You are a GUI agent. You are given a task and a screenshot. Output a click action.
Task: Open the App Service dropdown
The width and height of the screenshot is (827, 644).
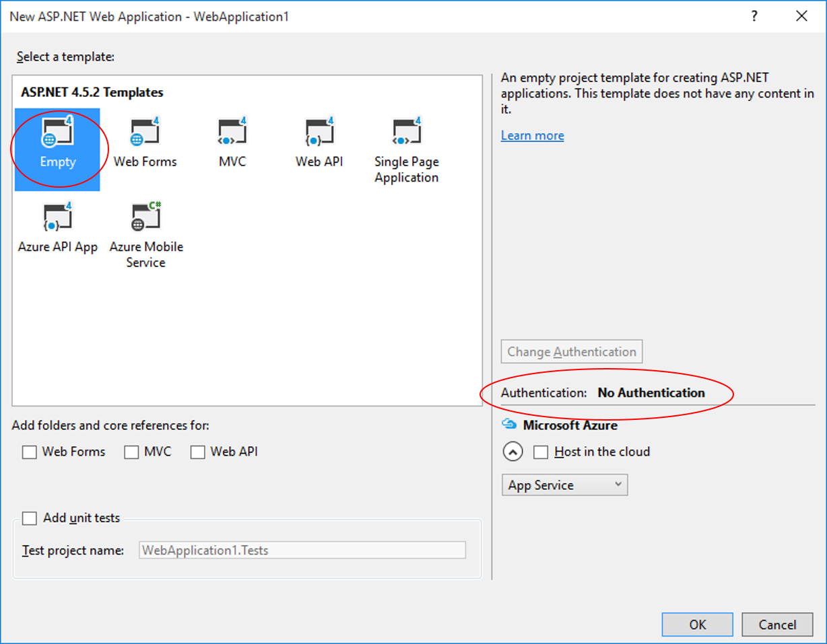tap(564, 485)
